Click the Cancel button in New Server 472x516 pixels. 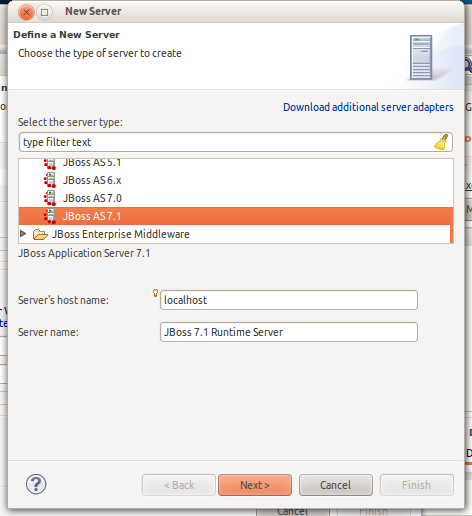tap(336, 485)
